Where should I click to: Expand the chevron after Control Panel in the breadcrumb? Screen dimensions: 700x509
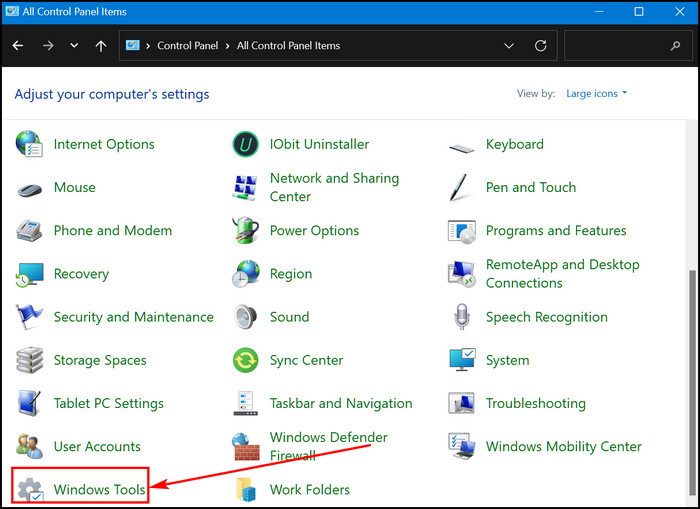(227, 46)
